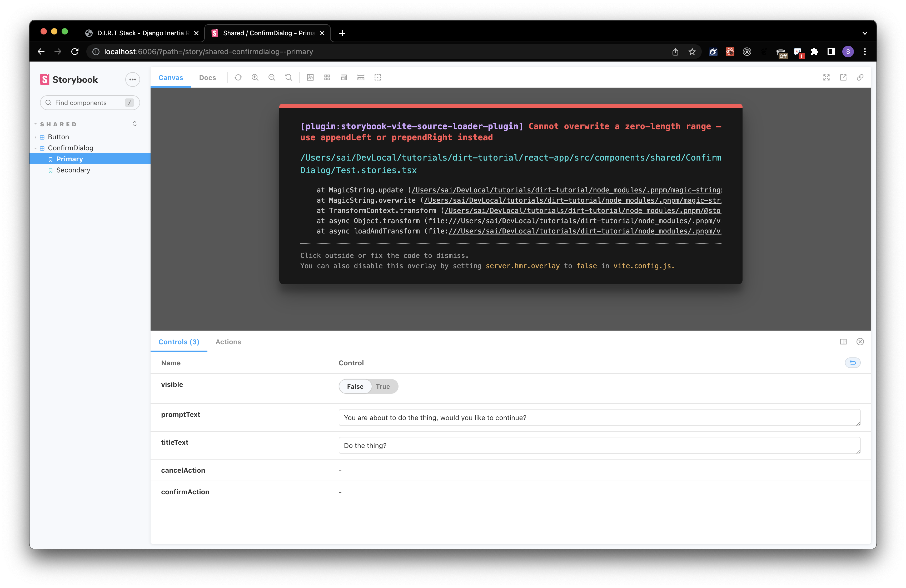Click the remount component refresh icon

tap(238, 78)
